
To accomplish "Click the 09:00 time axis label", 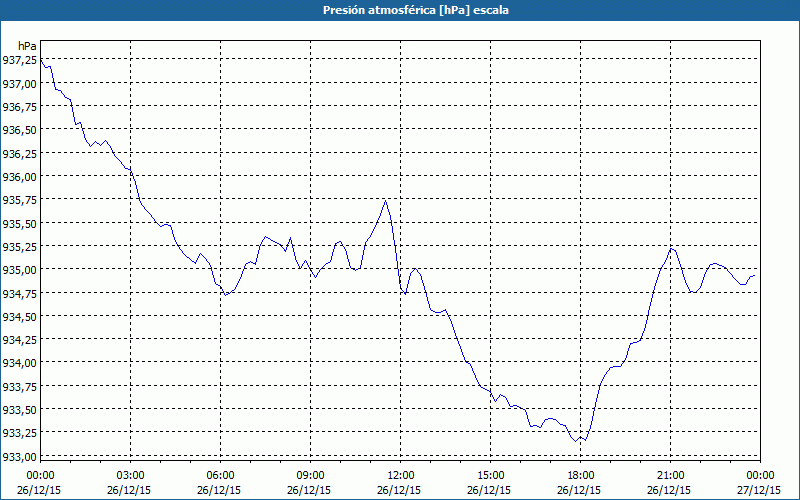I will 310,476.
